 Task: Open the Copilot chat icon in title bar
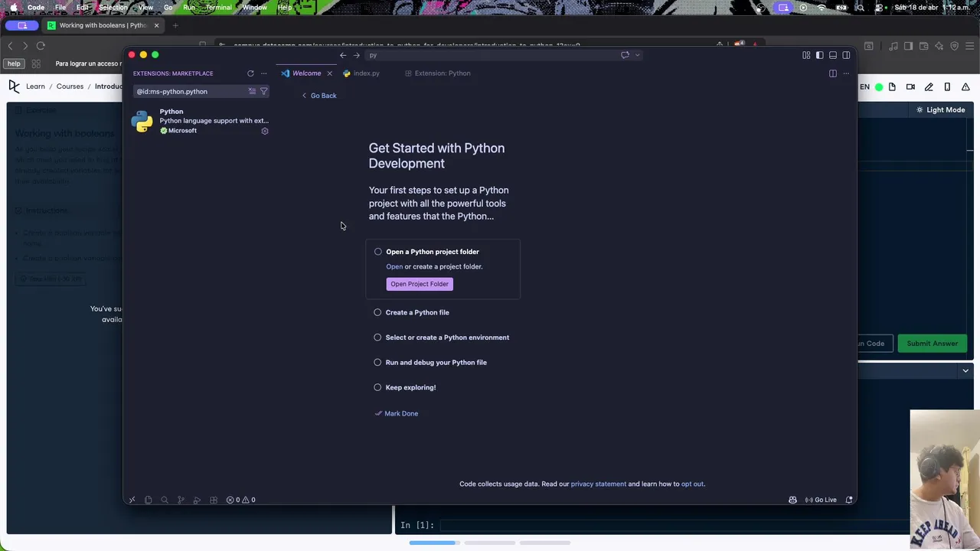[625, 55]
